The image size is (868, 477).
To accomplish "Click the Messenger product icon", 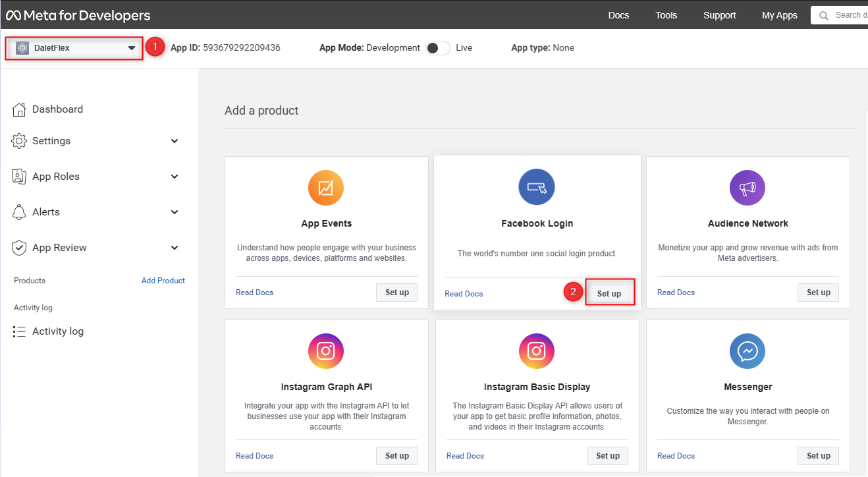I will click(x=747, y=351).
